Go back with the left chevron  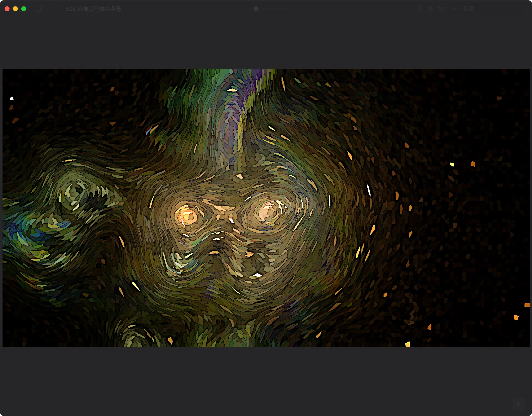coord(49,9)
